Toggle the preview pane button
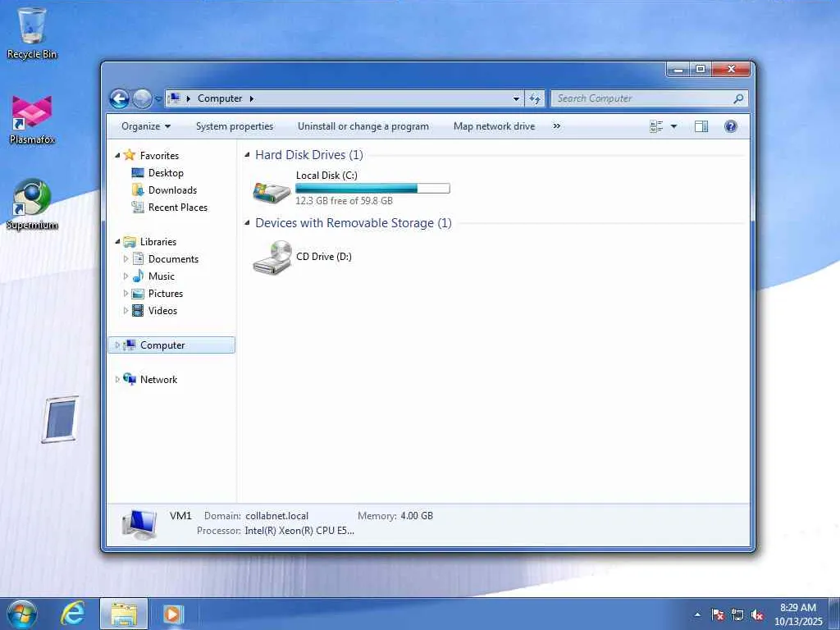The height and width of the screenshot is (630, 840). click(x=701, y=126)
